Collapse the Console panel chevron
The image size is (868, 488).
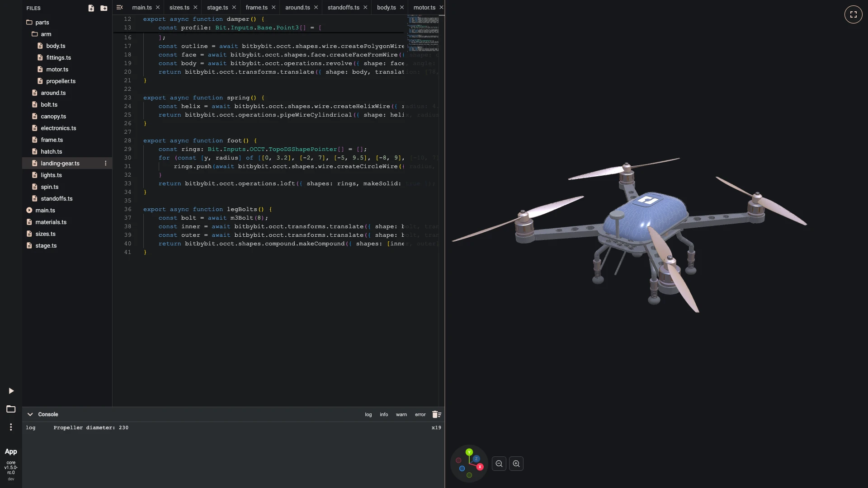(30, 414)
